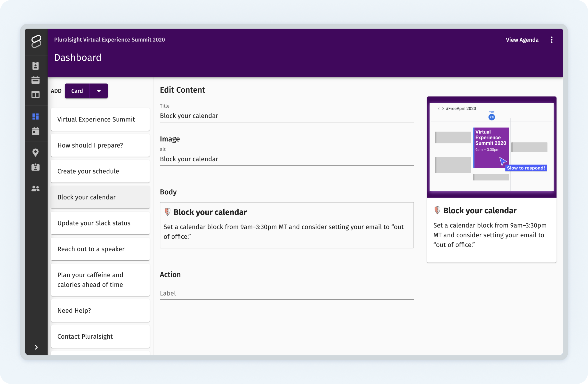Click into the Image alt input field
The image size is (588, 384).
[287, 159]
